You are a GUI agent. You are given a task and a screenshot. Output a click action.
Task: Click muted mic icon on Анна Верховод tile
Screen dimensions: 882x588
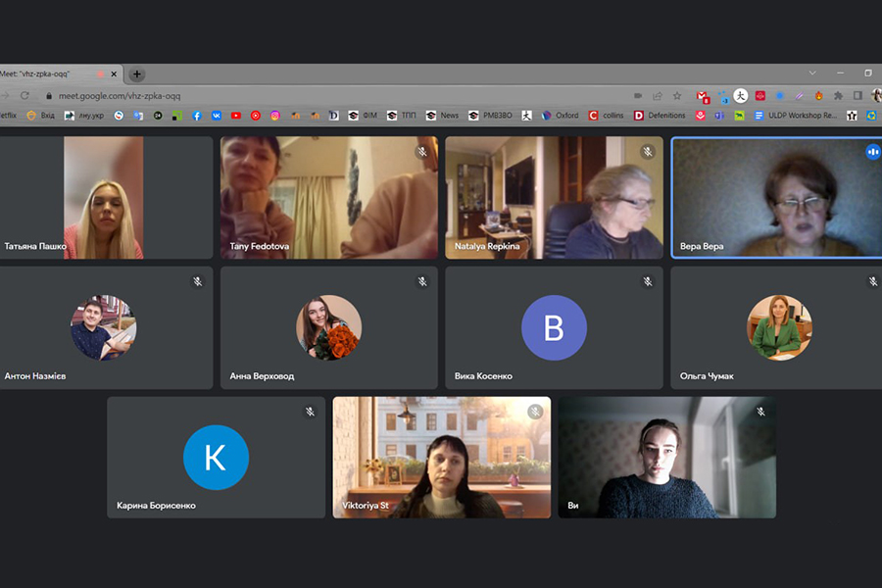[x=422, y=281]
